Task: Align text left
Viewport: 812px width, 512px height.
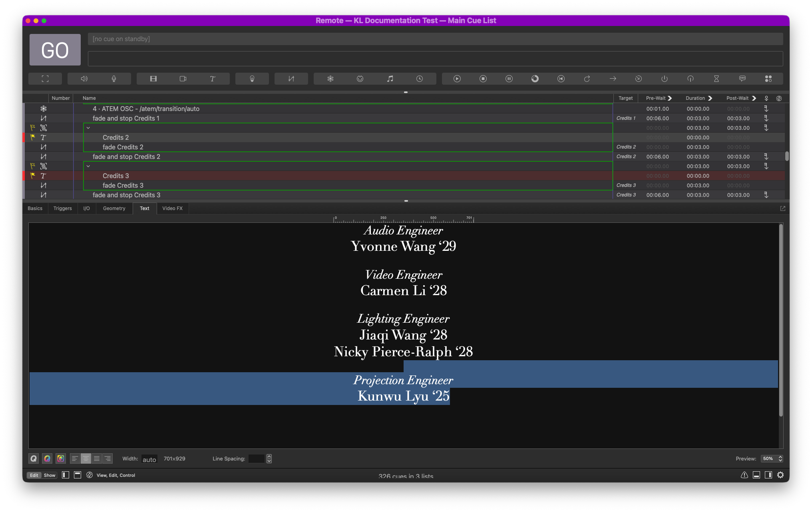Action: click(x=75, y=459)
